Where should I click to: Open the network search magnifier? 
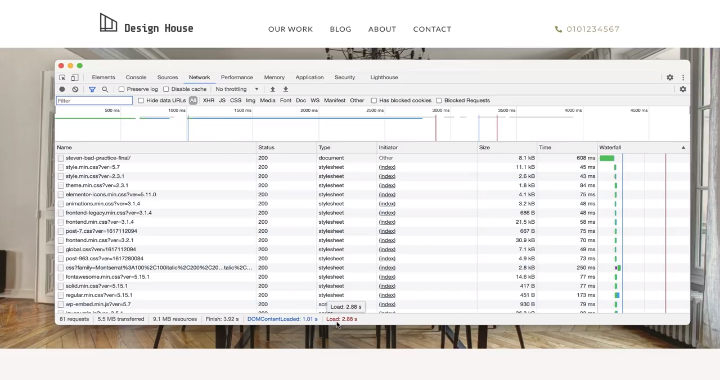click(105, 89)
